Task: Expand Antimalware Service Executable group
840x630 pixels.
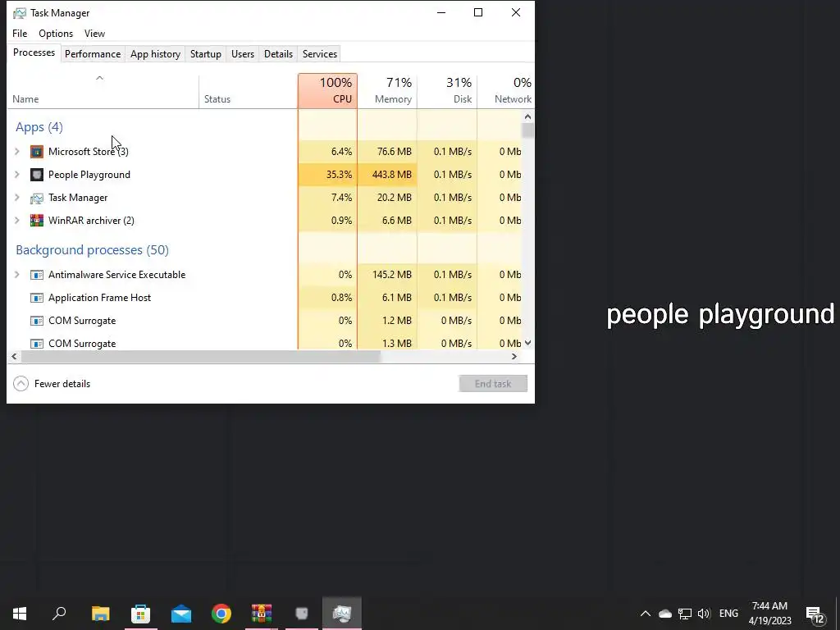Action: click(x=16, y=275)
